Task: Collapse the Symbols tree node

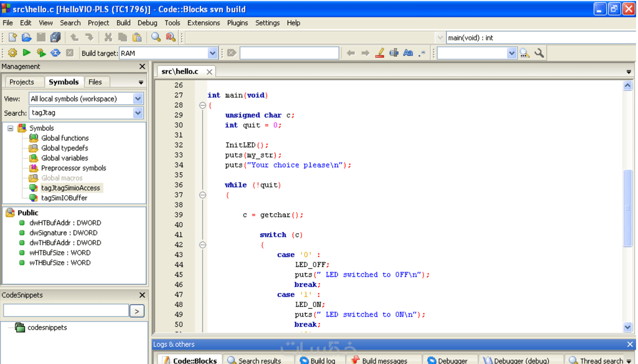Action: pos(11,128)
